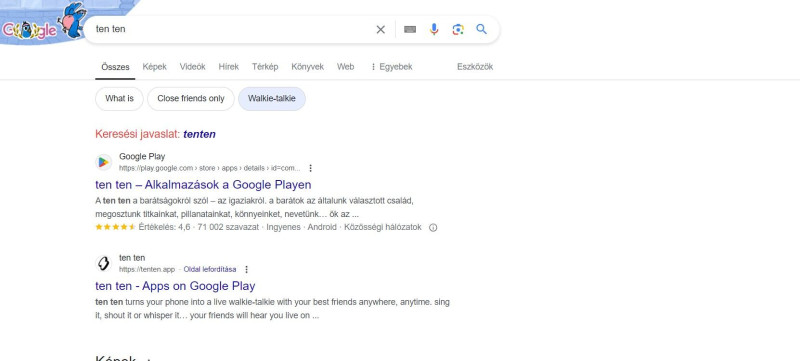Start voice search with microphone icon

(434, 30)
